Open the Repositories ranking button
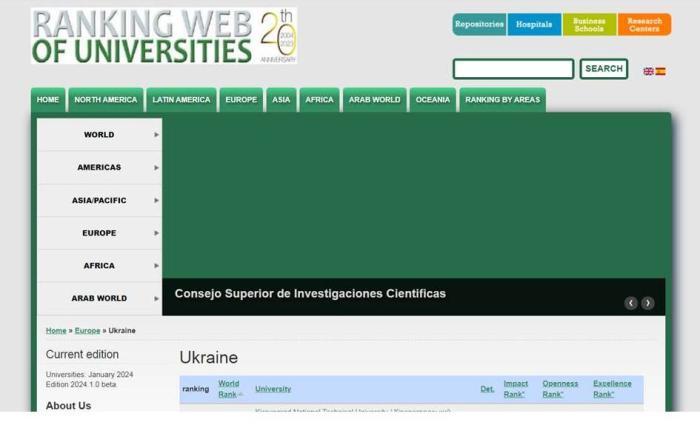This screenshot has width=700, height=425. coord(479,24)
